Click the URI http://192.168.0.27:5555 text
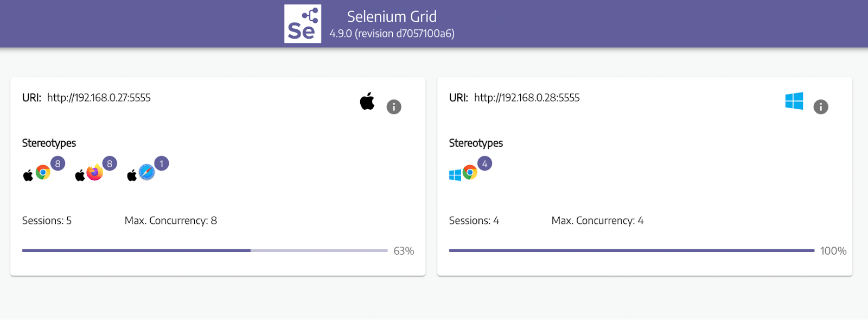 [99, 98]
